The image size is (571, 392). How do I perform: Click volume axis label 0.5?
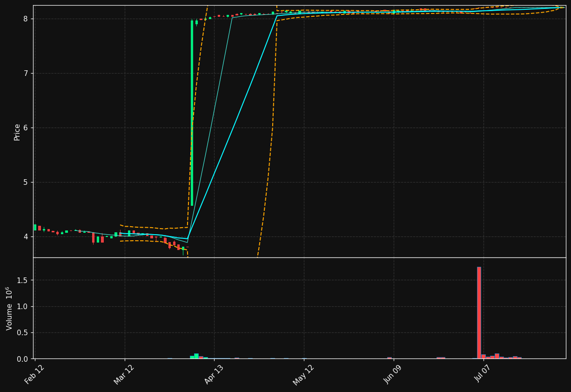[x=23, y=332]
